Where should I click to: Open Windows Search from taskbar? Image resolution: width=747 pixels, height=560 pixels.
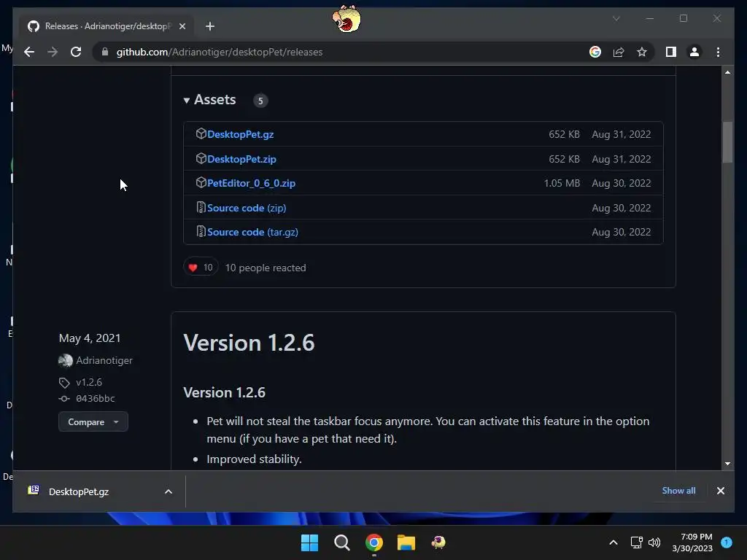[x=341, y=542]
